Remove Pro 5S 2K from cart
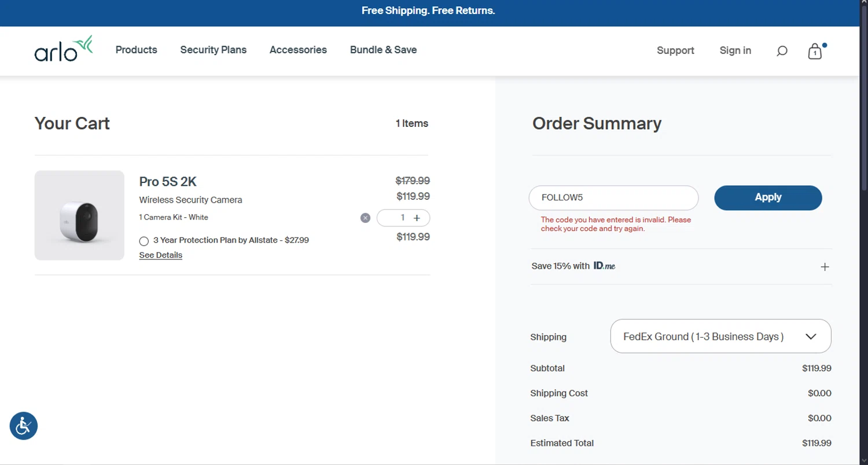The height and width of the screenshot is (465, 868). (365, 218)
